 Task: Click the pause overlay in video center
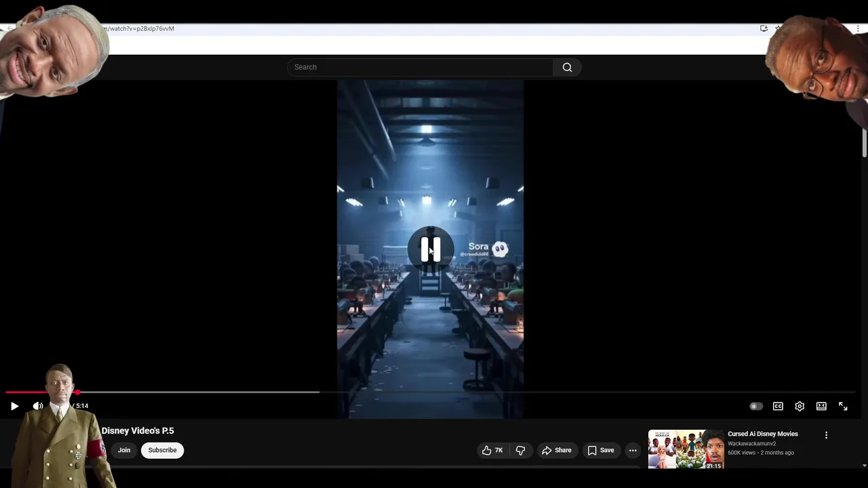[430, 249]
